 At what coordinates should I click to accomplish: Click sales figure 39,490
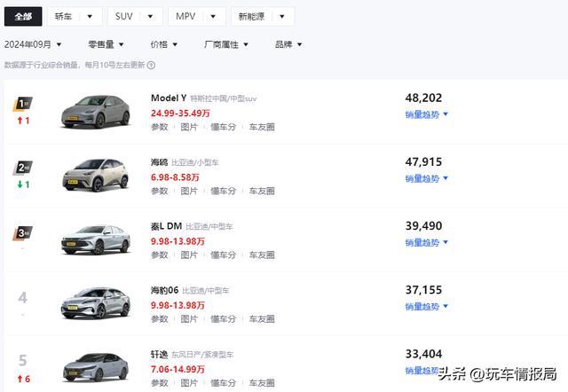click(423, 226)
